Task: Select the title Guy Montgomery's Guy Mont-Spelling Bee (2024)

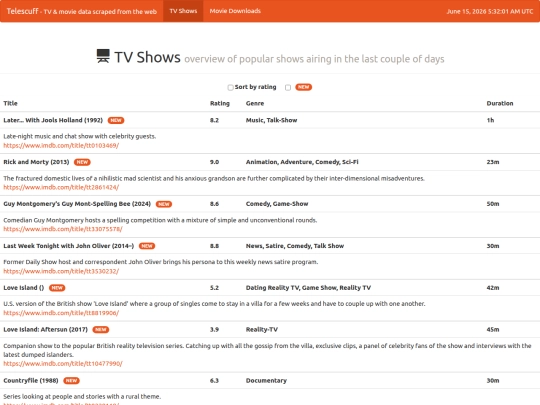Action: pyautogui.click(x=77, y=204)
